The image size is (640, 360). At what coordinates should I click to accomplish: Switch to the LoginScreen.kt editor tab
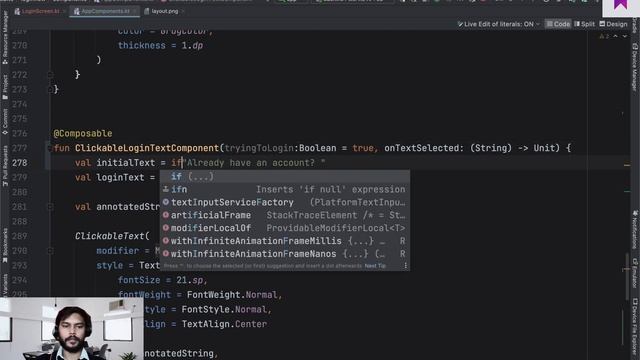click(x=40, y=11)
